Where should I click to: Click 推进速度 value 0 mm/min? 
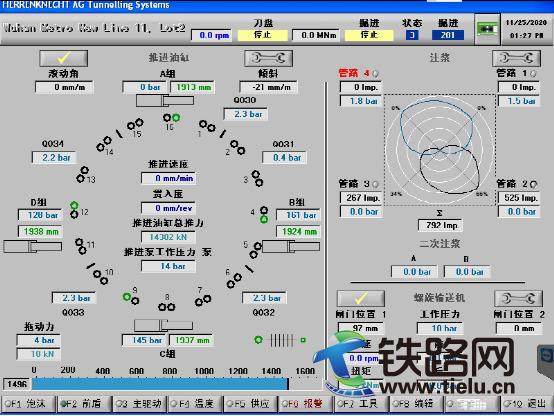168,178
